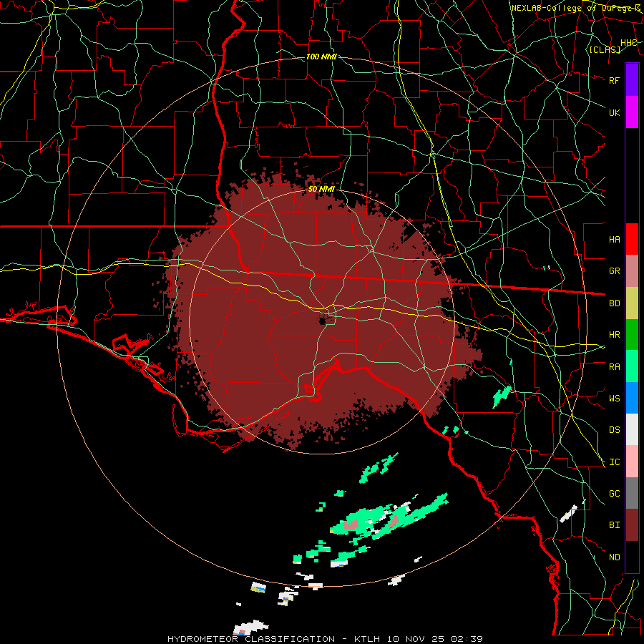Select the red HA legend swatch

click(632, 239)
